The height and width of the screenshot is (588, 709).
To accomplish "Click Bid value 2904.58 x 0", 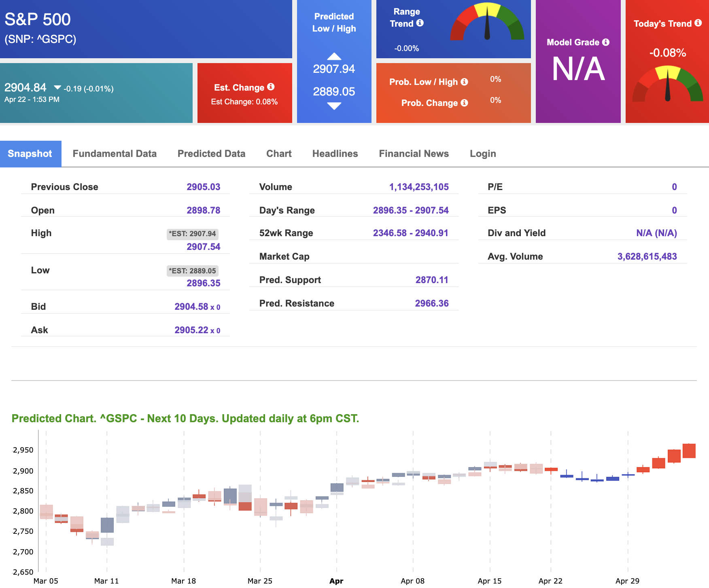I will [x=197, y=307].
